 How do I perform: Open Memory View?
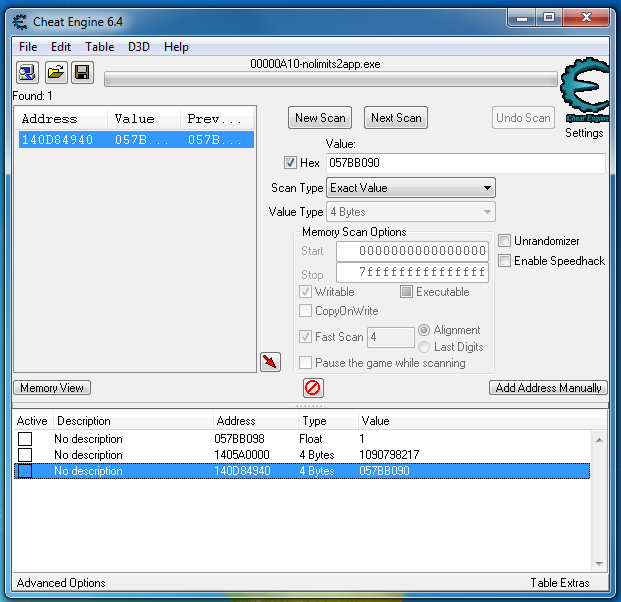pos(52,387)
